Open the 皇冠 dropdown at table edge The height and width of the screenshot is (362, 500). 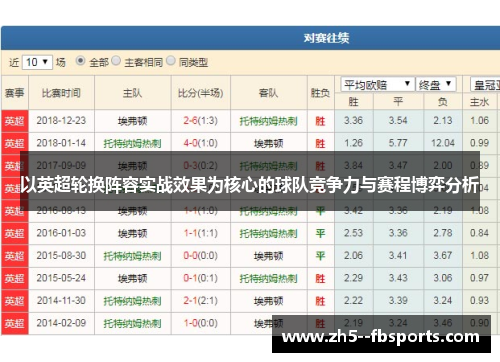pos(485,85)
